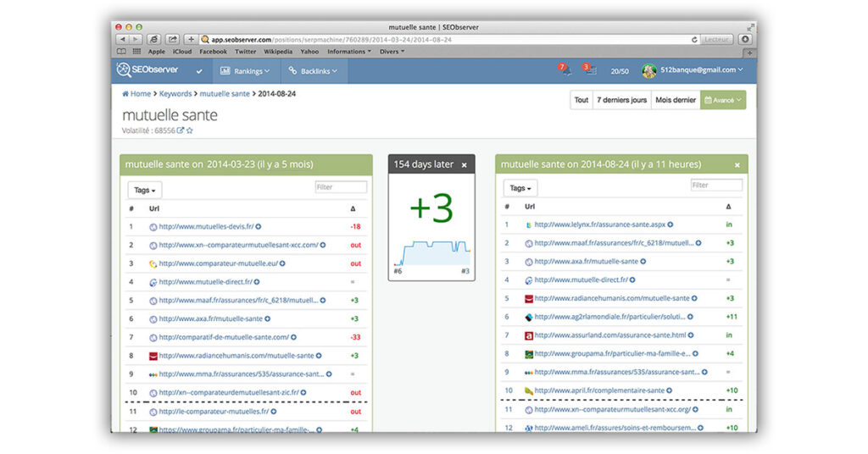Click the SEObserver logo in navbar
The width and height of the screenshot is (868, 454).
[x=147, y=70]
